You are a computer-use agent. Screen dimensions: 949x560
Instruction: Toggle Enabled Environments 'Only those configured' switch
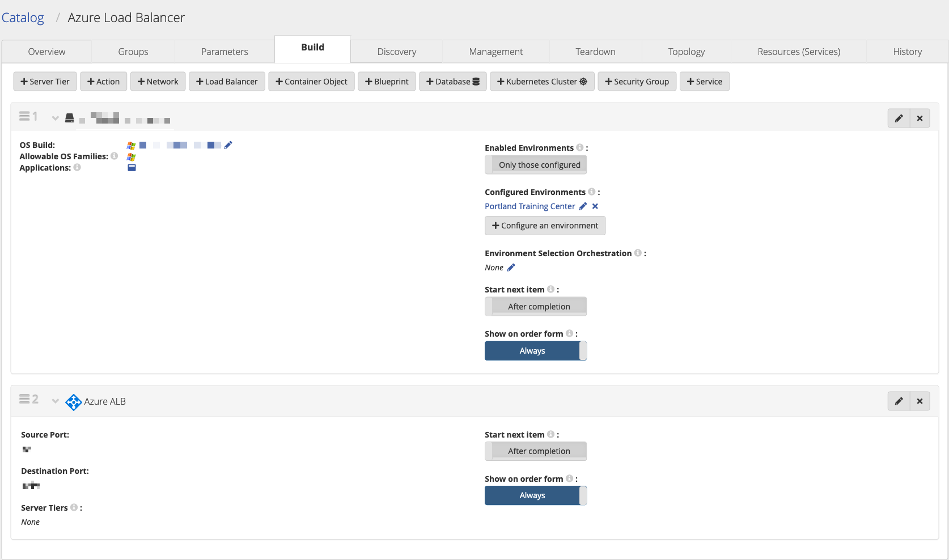point(536,165)
